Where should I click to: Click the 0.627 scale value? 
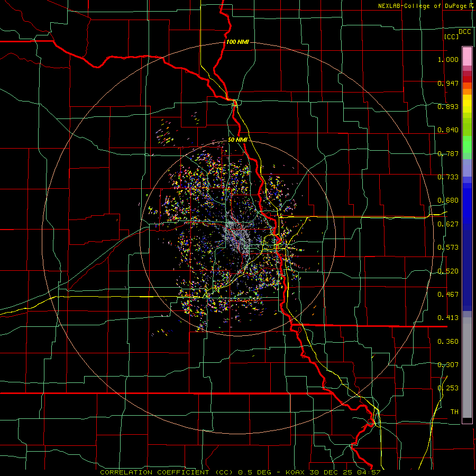[448, 224]
